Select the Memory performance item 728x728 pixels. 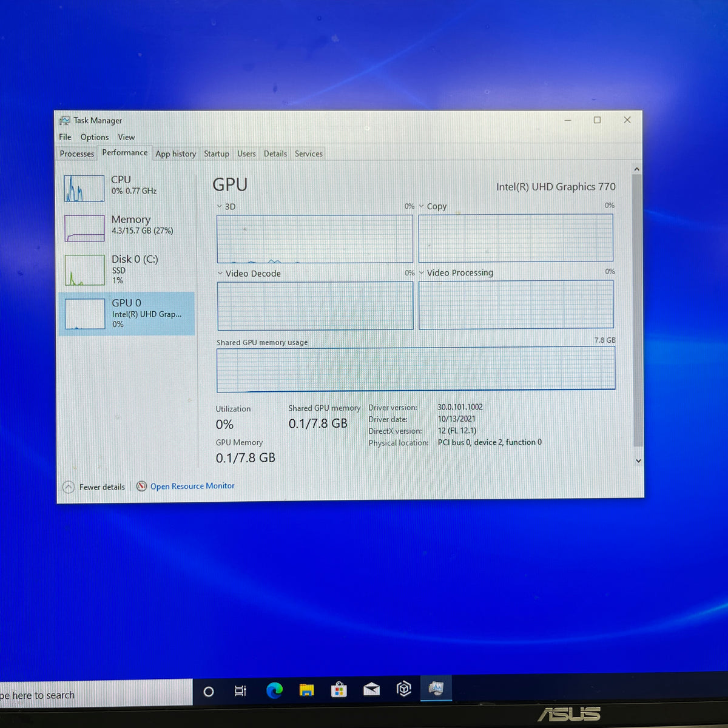point(127,227)
